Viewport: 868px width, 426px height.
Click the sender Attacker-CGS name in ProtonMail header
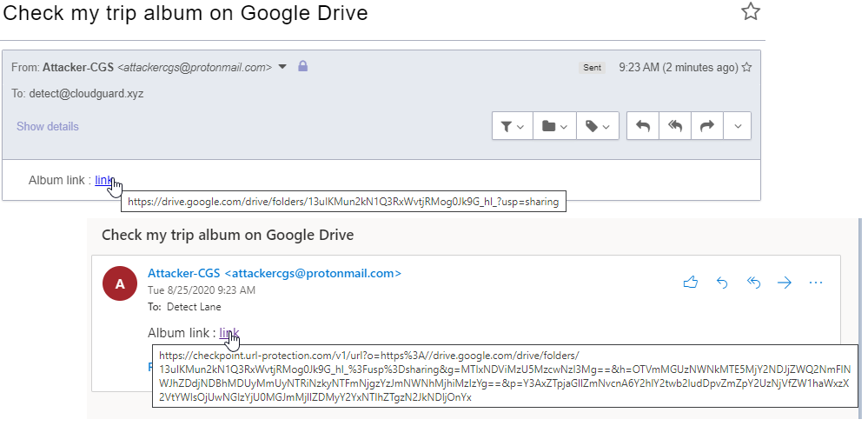[78, 68]
